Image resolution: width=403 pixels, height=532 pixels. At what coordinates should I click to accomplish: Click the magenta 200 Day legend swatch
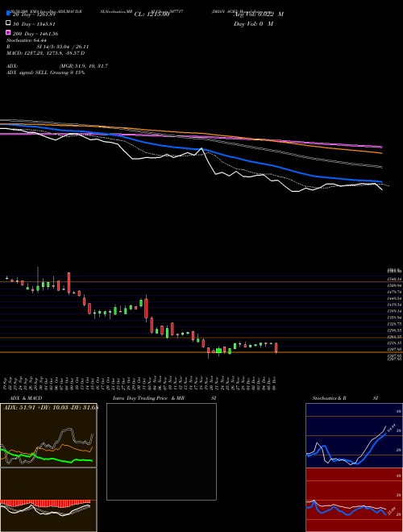coord(8,32)
